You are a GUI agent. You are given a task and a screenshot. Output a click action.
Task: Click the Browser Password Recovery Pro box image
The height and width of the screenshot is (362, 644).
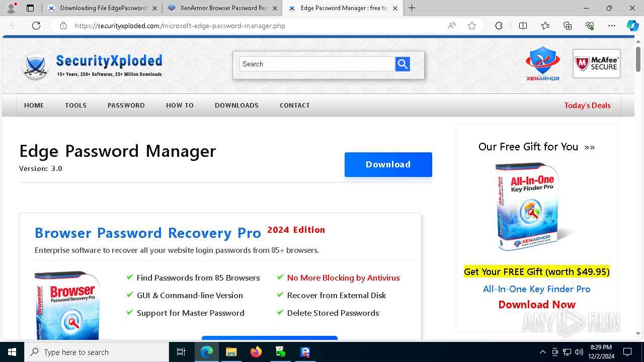[68, 306]
